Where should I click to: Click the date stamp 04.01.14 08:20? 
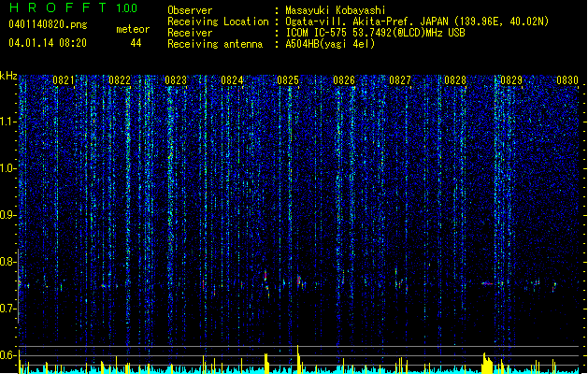tap(48, 43)
